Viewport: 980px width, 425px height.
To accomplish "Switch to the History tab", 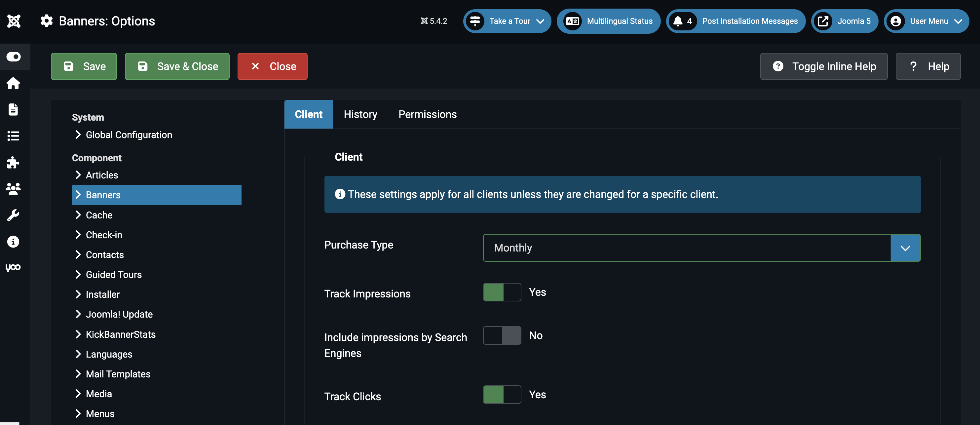I will pos(360,115).
